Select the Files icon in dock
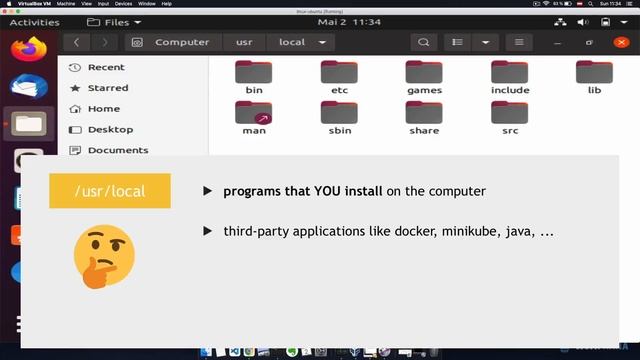This screenshot has height=360, width=640. pyautogui.click(x=29, y=124)
